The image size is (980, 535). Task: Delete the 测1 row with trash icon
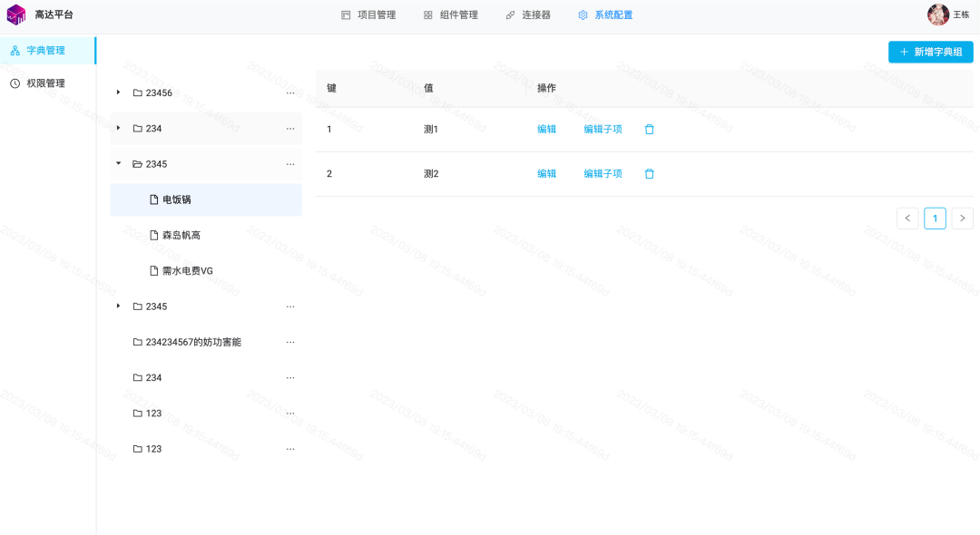click(x=650, y=130)
